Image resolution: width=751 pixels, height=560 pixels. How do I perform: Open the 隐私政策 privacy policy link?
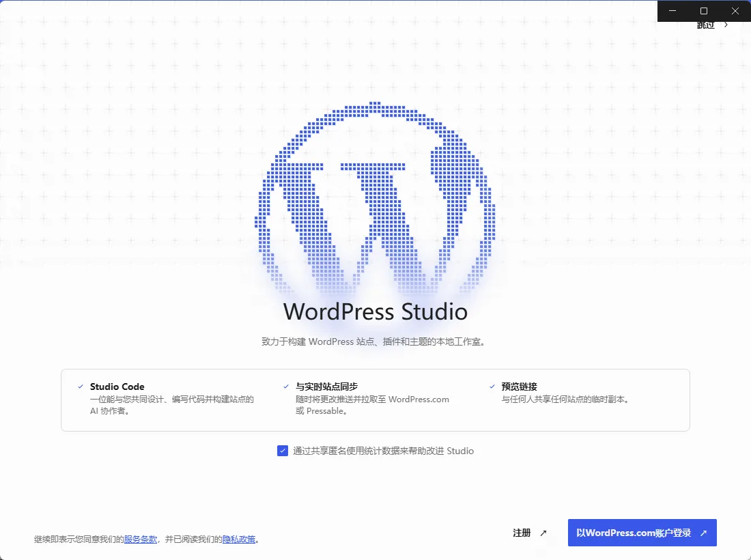coord(239,540)
